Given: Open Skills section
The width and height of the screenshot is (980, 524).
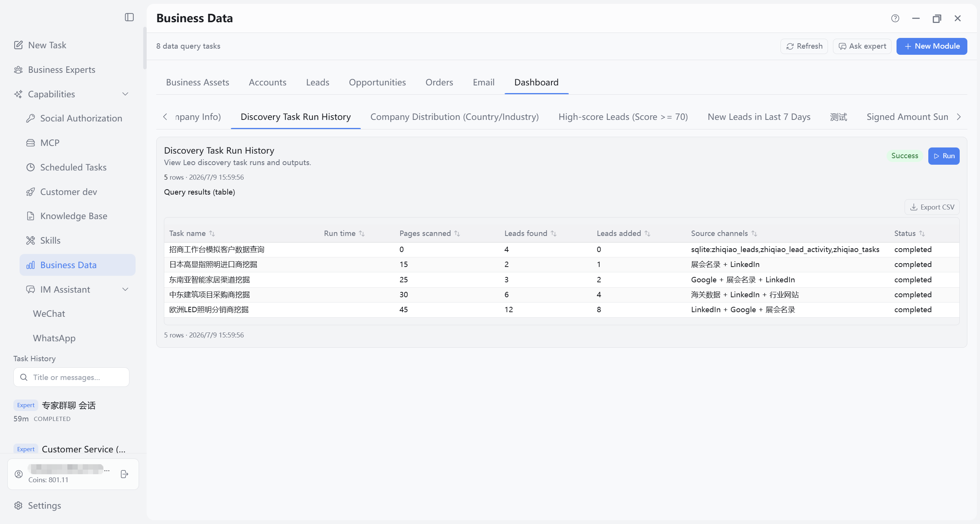Looking at the screenshot, I should tap(78, 241).
